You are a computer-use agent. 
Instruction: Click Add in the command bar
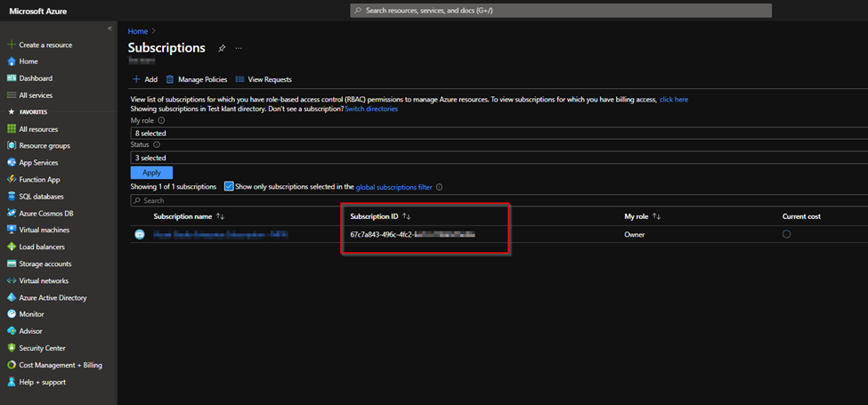coord(145,80)
